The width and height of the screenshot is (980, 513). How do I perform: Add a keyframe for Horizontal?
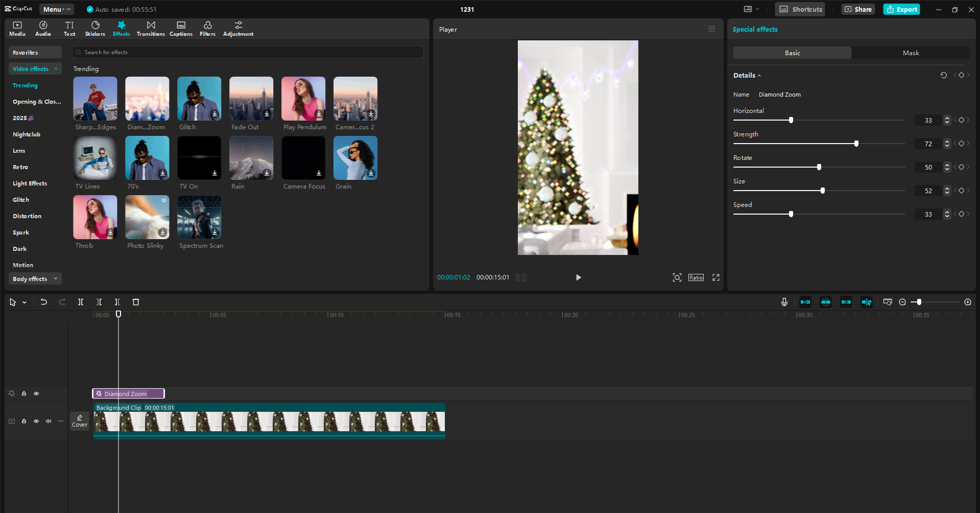[x=961, y=120]
